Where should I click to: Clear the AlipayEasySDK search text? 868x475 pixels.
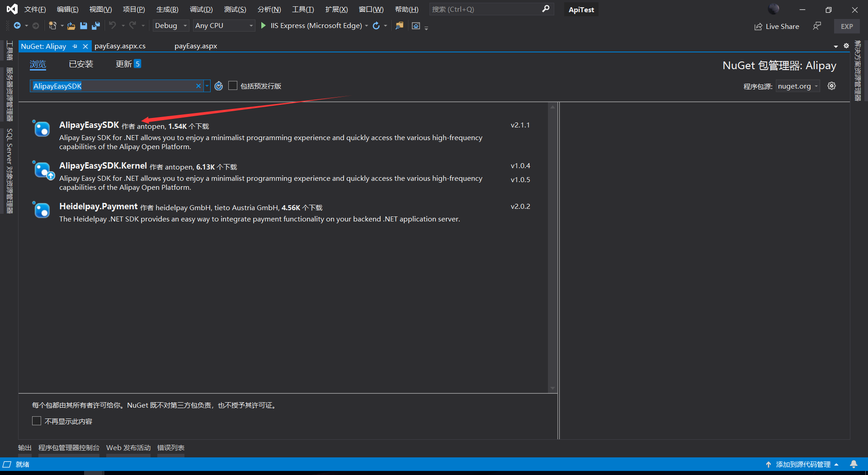[198, 86]
